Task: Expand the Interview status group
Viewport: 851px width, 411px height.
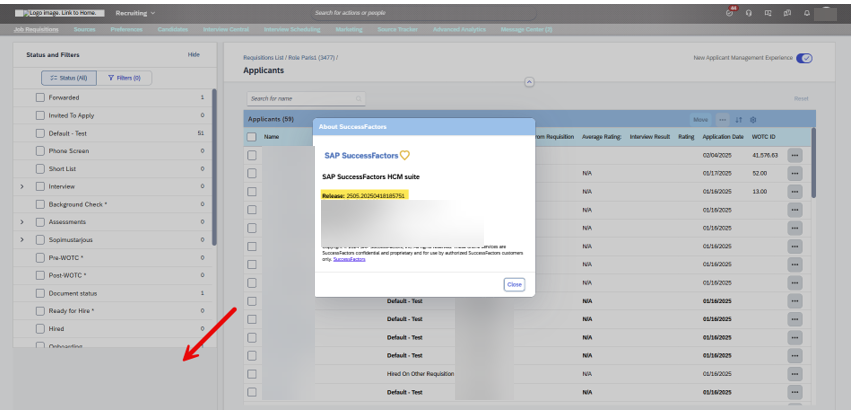Action: pos(22,186)
